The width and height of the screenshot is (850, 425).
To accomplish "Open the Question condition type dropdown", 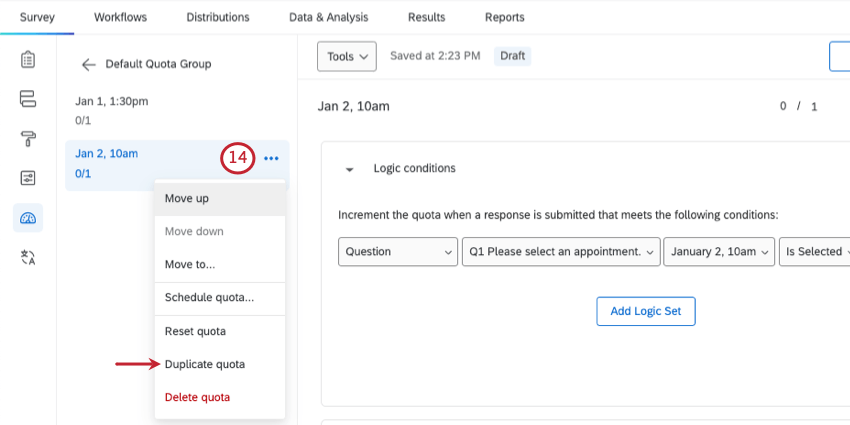I will 398,252.
